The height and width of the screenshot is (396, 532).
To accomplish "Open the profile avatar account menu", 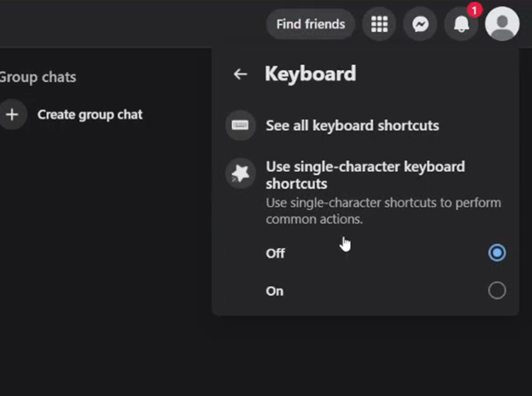I will click(x=502, y=23).
